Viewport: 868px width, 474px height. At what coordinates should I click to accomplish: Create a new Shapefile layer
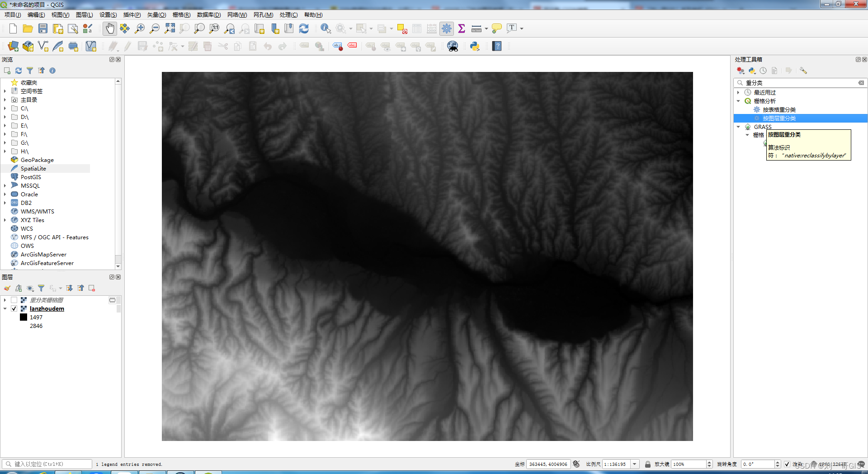coord(43,46)
